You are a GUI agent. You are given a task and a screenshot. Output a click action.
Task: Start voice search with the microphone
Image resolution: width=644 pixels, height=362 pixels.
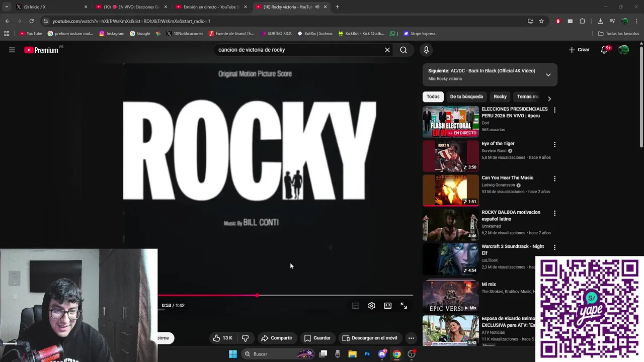coord(426,50)
